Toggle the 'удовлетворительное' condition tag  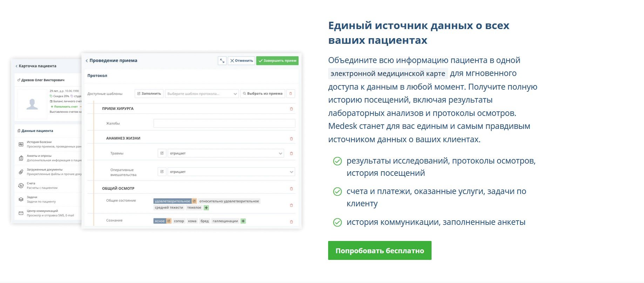click(x=172, y=201)
